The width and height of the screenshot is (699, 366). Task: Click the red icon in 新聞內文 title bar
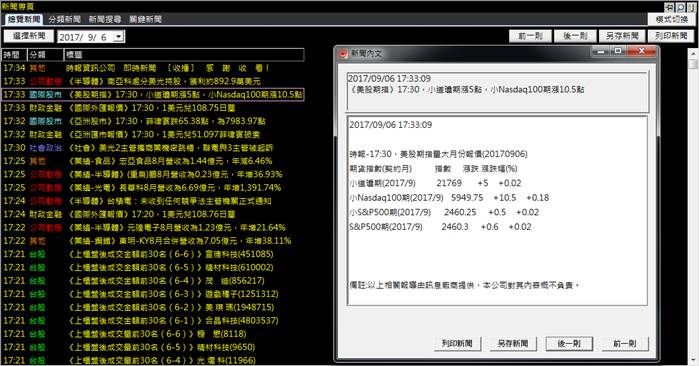tap(343, 53)
